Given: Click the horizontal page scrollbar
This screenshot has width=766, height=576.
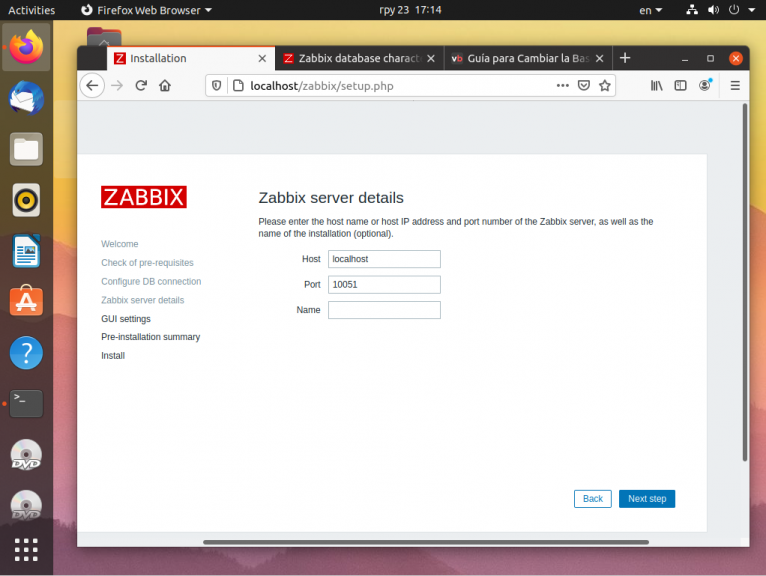Looking at the screenshot, I should [x=426, y=542].
